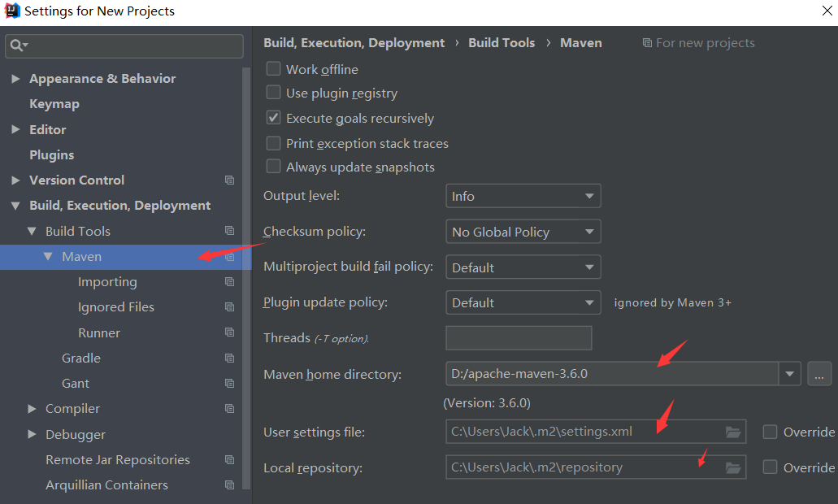Click the User settings file path field
The height and width of the screenshot is (504, 838).
tap(596, 432)
